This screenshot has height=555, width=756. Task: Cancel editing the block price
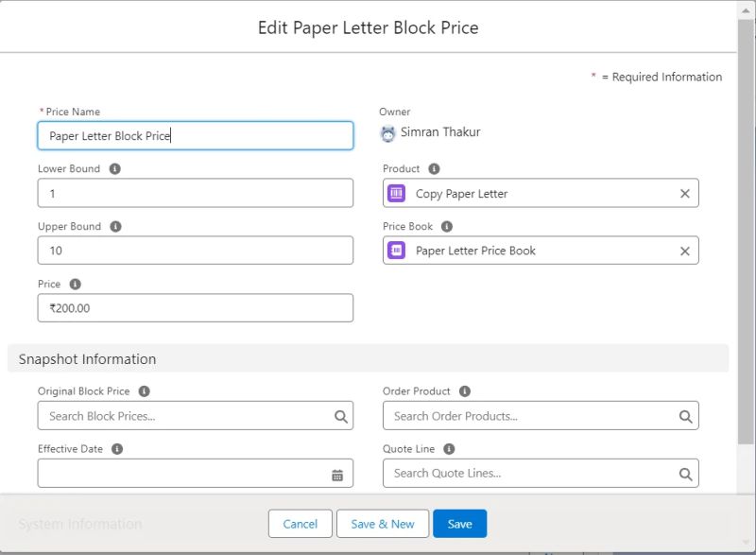pos(300,523)
